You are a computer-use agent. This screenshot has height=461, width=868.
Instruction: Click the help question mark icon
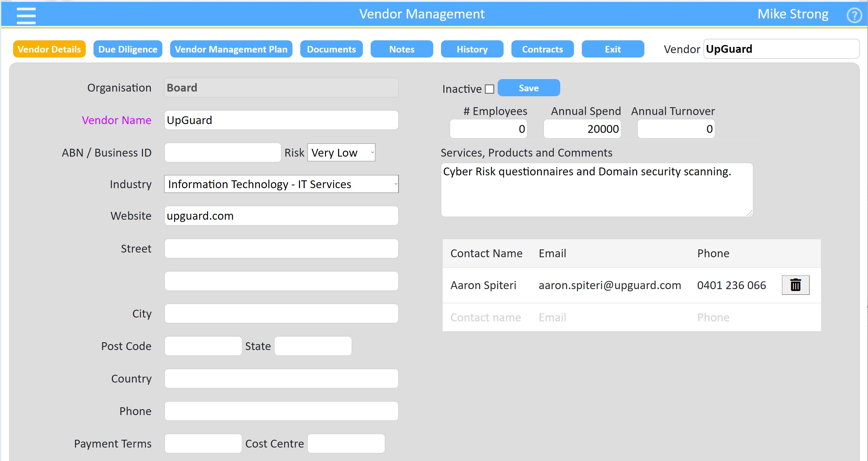point(854,15)
